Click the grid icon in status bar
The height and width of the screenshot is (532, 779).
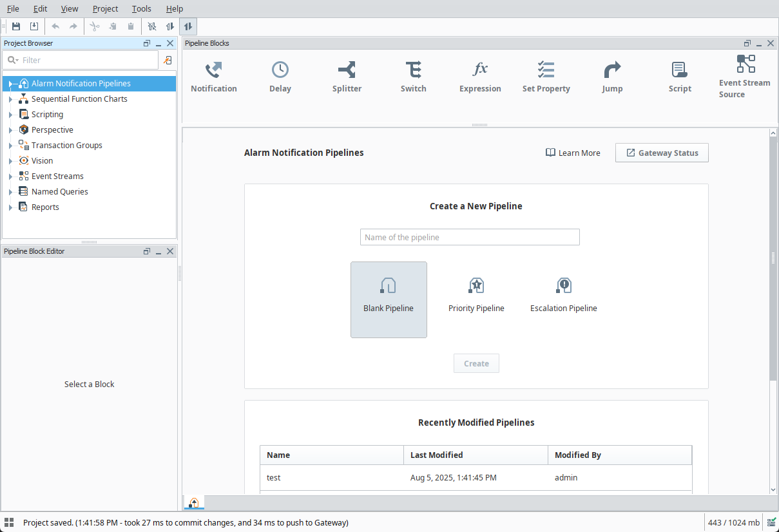pyautogui.click(x=9, y=522)
